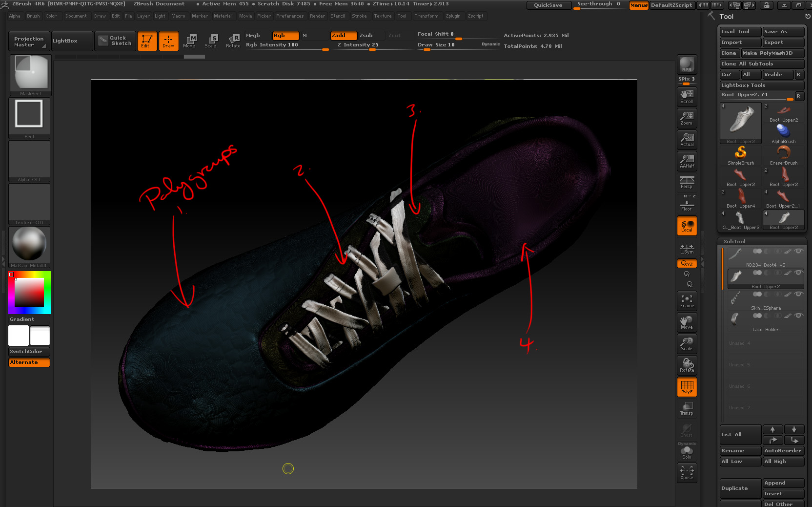
Task: Select the Floor grid icon
Action: [x=687, y=204]
